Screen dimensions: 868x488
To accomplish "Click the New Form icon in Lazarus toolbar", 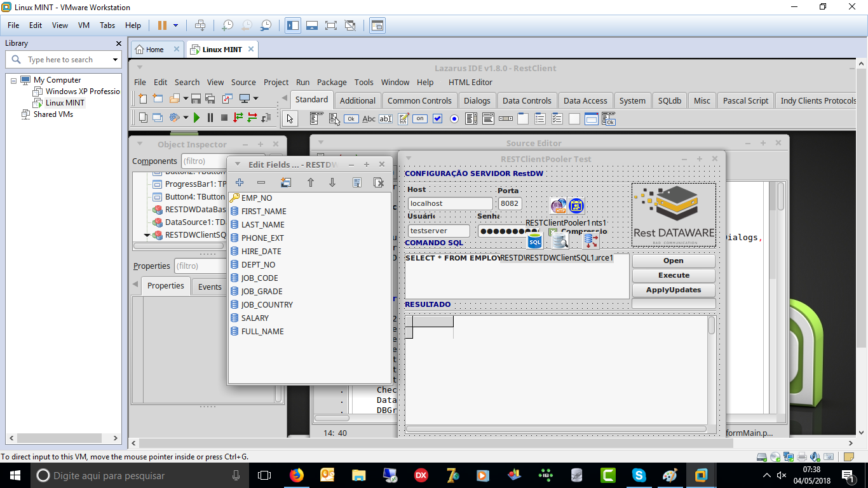I will pos(158,98).
